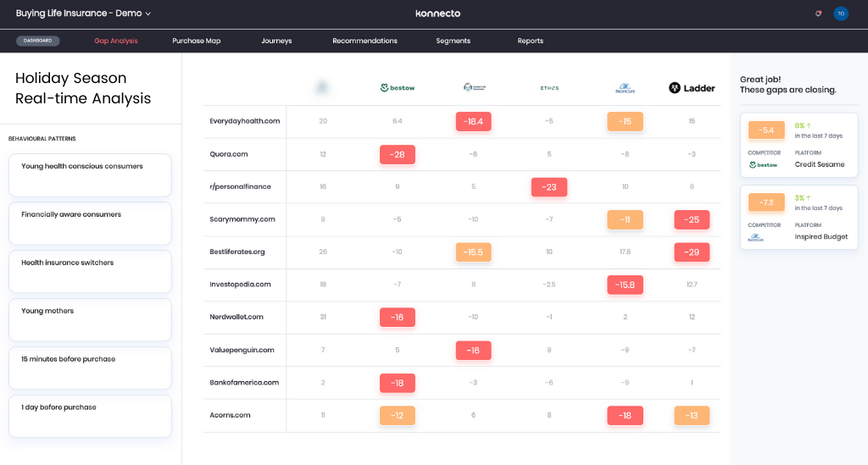
Task: Click the -15.8 gap in Investopedia.com row
Action: pyautogui.click(x=625, y=285)
